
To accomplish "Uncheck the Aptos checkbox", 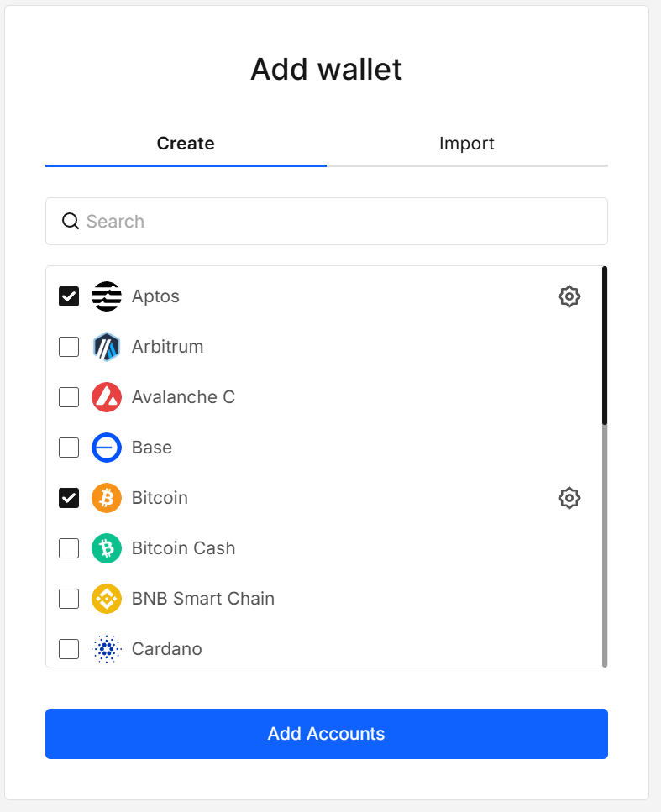I will pos(68,296).
